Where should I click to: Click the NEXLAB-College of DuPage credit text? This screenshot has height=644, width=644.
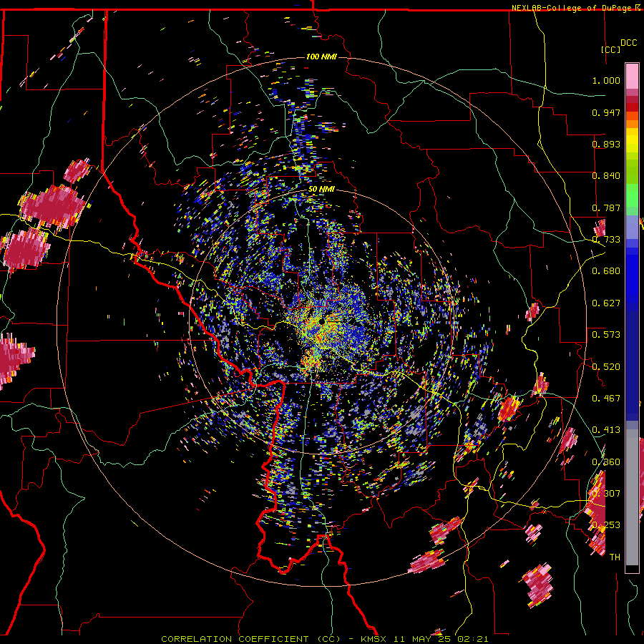pyautogui.click(x=572, y=8)
